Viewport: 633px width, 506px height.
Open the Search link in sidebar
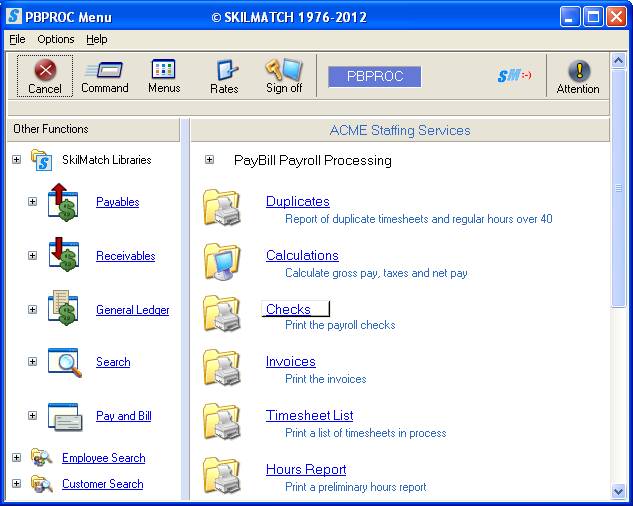click(x=113, y=361)
